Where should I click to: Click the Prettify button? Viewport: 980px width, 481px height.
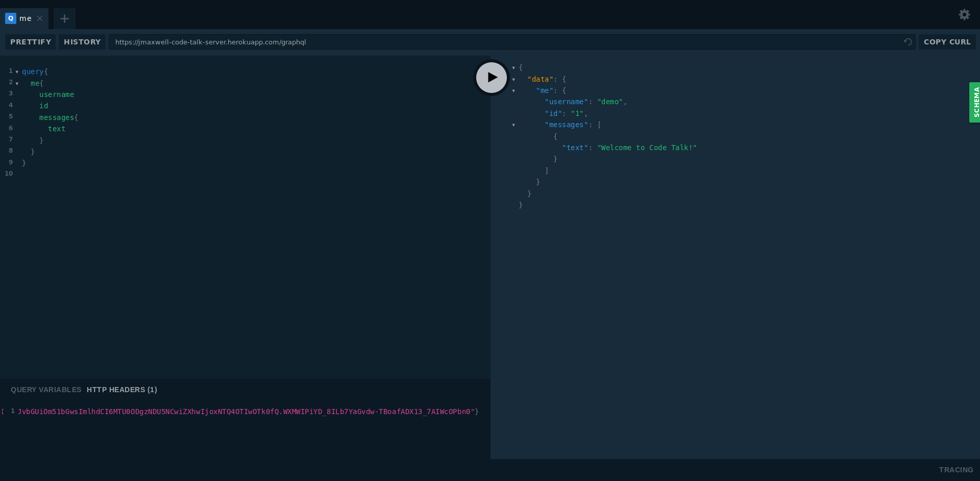[31, 42]
